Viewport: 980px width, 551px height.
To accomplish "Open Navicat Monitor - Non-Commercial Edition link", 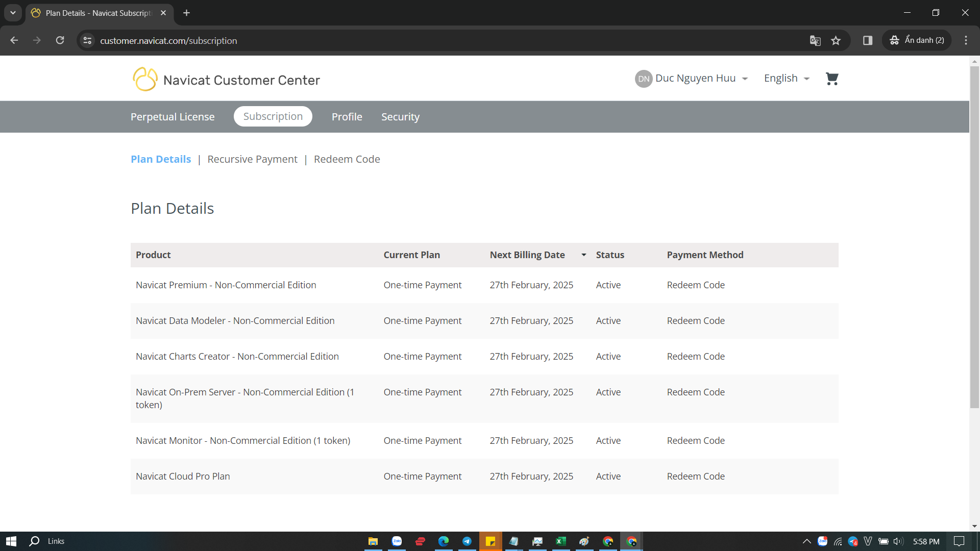I will pyautogui.click(x=243, y=441).
